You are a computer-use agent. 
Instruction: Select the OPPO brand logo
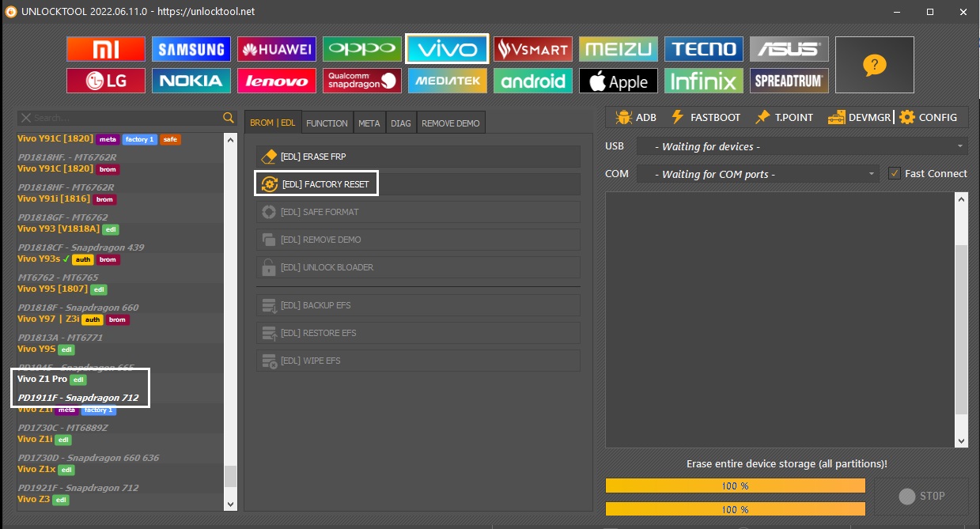click(362, 49)
